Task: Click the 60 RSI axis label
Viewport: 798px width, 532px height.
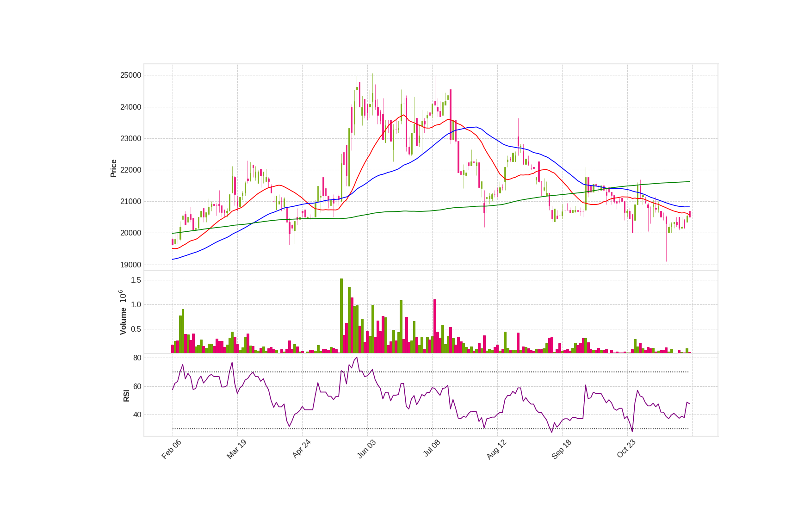Action: pyautogui.click(x=137, y=387)
